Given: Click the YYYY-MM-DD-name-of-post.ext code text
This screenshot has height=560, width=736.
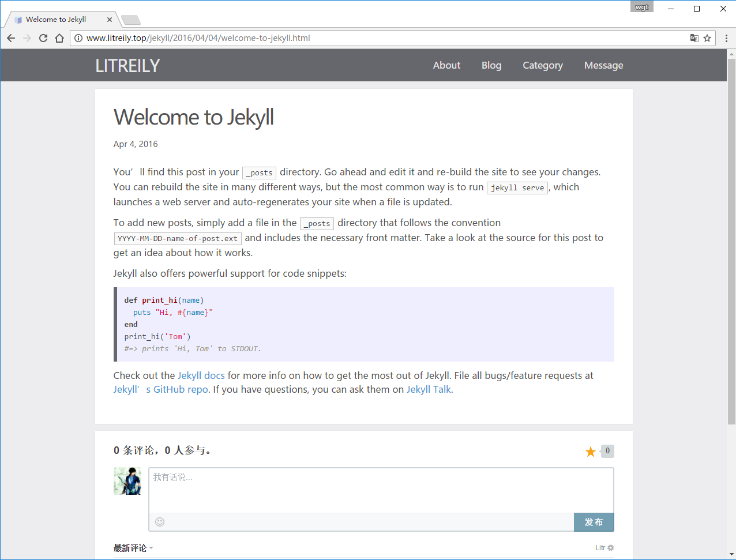Looking at the screenshot, I should 178,238.
